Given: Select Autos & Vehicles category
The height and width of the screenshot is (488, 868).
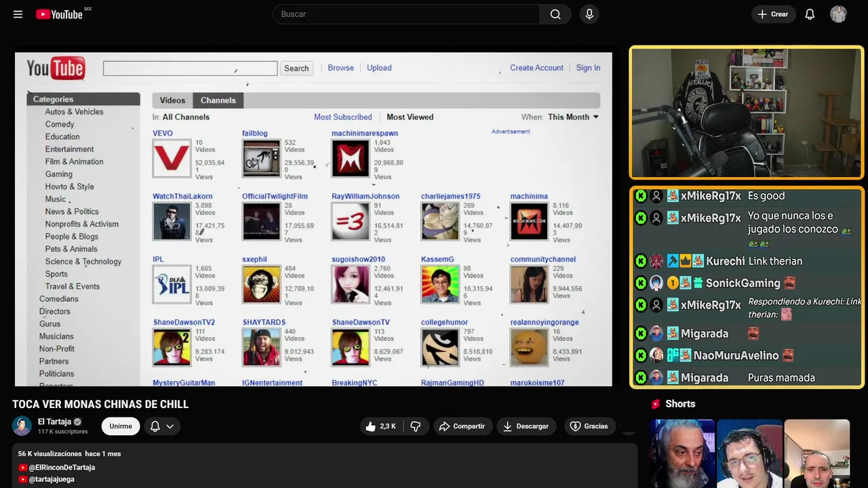Looking at the screenshot, I should click(x=75, y=112).
